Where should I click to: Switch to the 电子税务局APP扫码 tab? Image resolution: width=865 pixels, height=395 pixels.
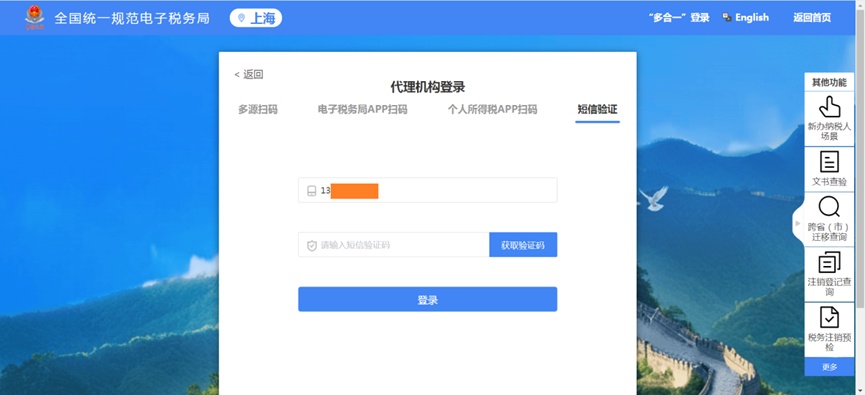point(362,109)
